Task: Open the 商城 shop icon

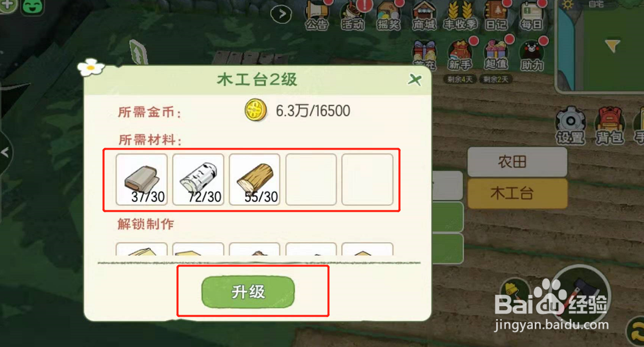Action: pyautogui.click(x=424, y=15)
